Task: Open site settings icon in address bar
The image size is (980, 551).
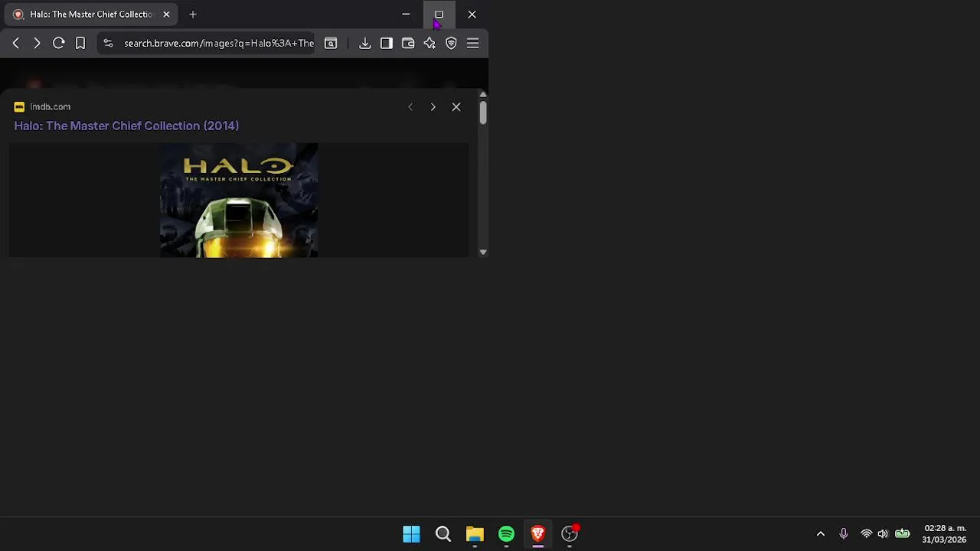Action: click(108, 44)
